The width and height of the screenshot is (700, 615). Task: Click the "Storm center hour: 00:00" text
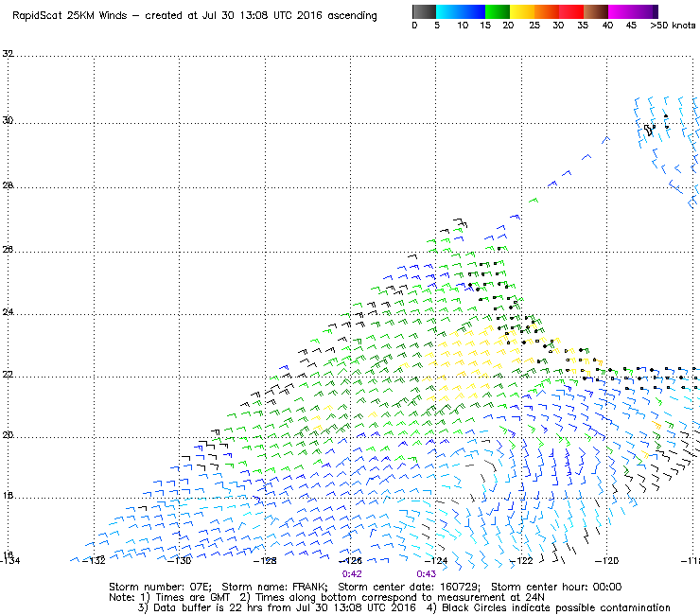point(556,587)
